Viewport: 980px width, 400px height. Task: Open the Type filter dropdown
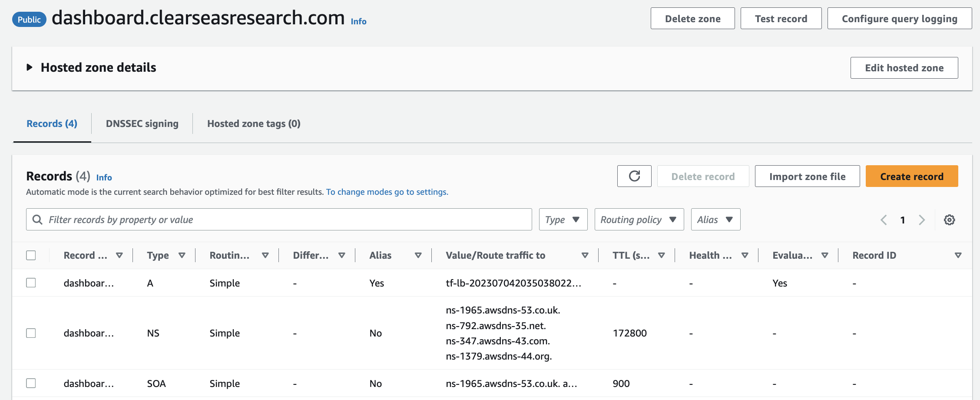pos(563,220)
